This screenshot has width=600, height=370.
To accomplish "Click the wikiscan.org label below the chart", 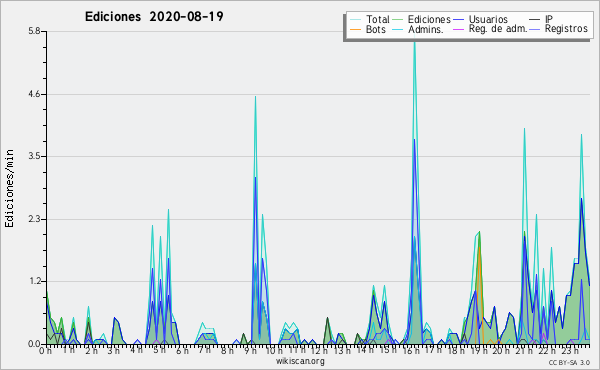I will pos(300,361).
